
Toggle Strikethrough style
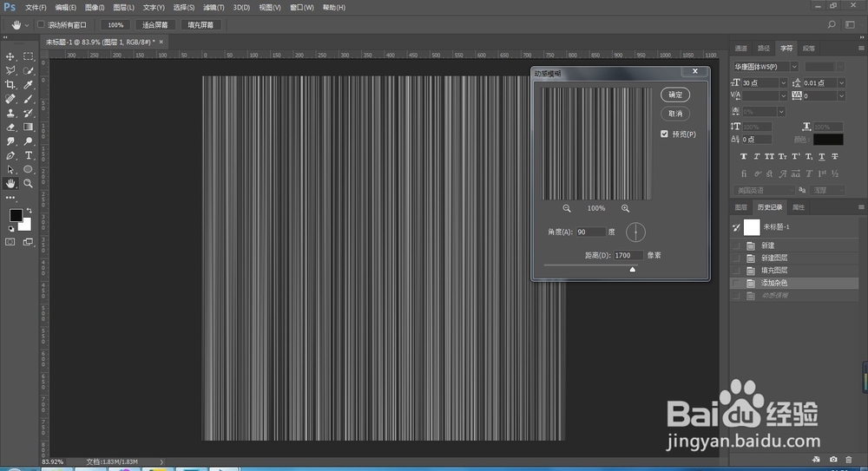click(835, 157)
